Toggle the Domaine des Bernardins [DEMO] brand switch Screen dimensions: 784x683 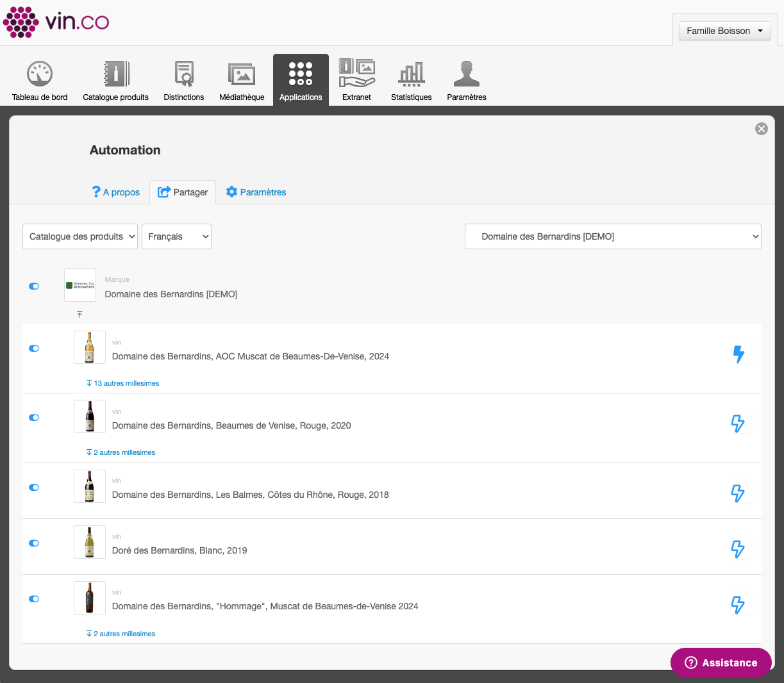pos(34,286)
